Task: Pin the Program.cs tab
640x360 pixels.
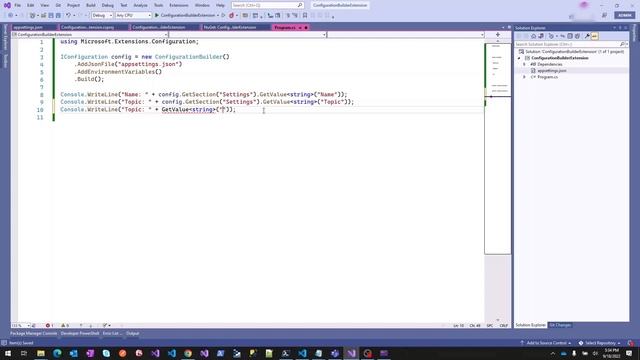Action: [x=300, y=27]
